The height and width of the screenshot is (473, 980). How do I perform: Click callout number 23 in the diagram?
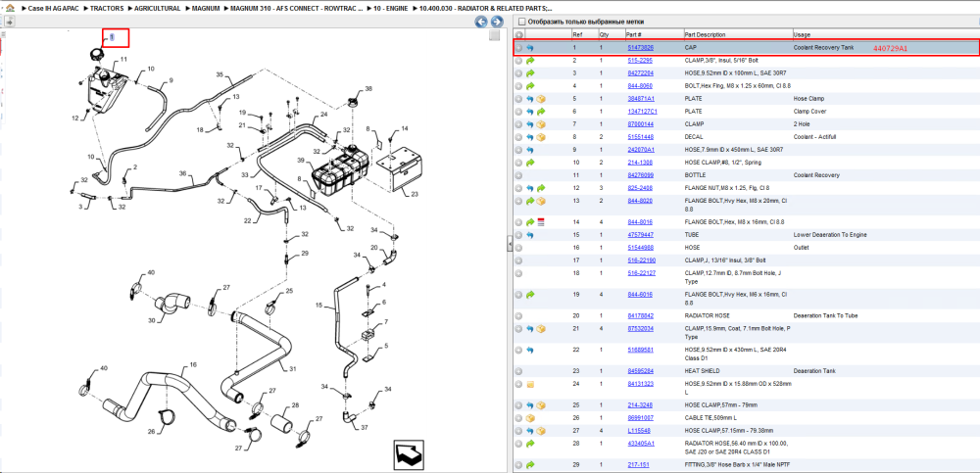click(x=415, y=194)
